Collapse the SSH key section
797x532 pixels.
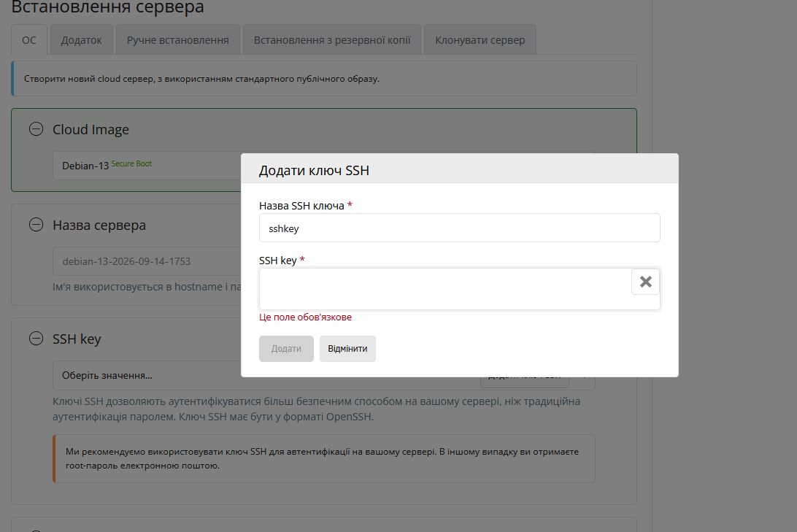coord(36,339)
